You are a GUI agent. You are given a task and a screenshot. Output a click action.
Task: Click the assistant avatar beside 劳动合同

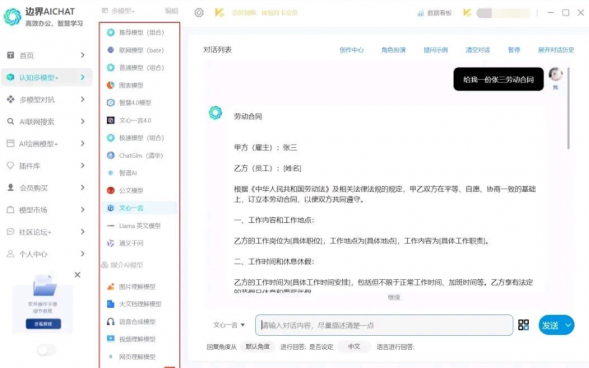(215, 113)
